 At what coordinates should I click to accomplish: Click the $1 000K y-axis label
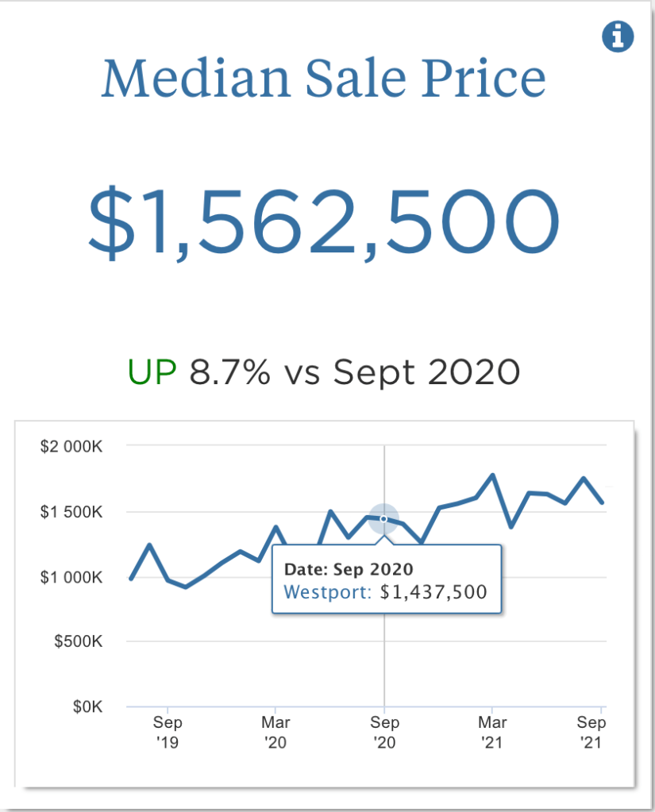tap(71, 577)
